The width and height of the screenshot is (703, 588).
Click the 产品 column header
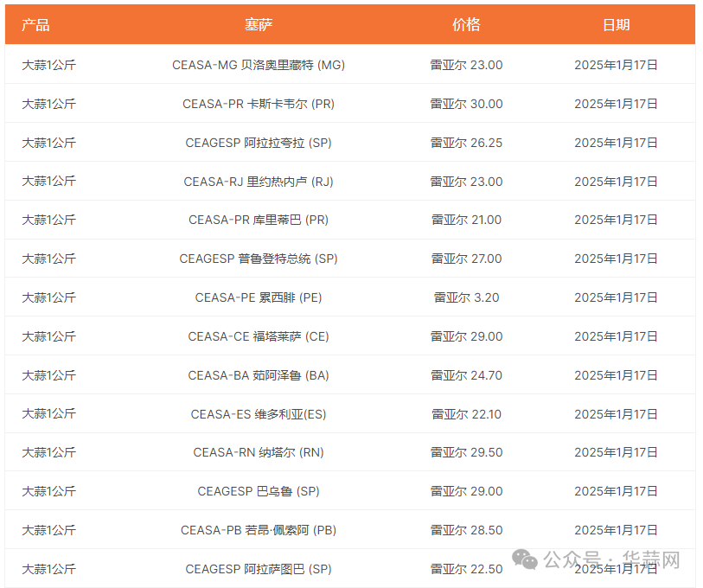tap(35, 25)
